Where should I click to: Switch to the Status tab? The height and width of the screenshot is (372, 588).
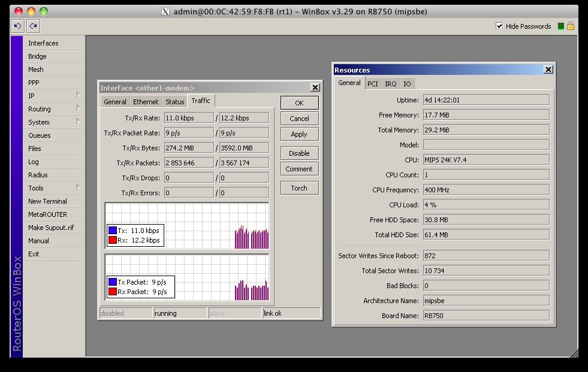175,101
